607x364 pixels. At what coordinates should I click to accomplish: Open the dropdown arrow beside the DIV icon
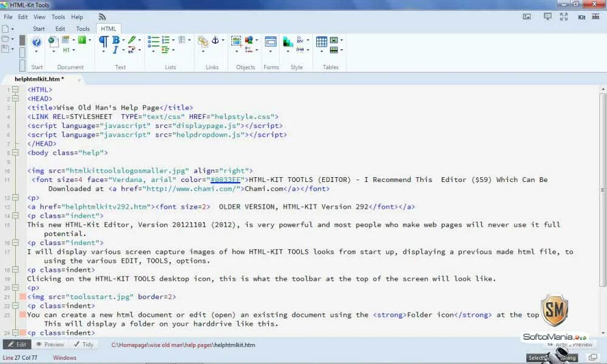[308, 40]
